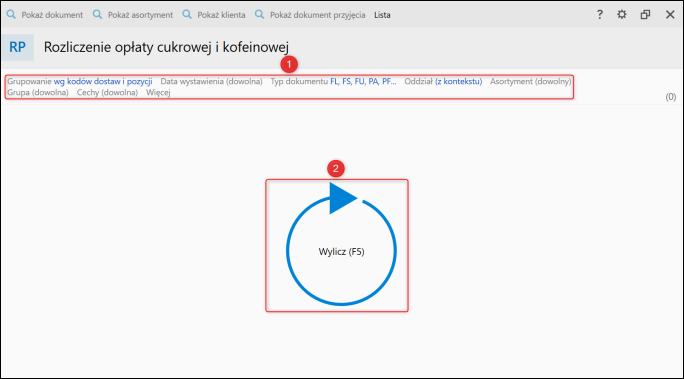The height and width of the screenshot is (379, 684).
Task: Select Pokaż klienta in the toolbar
Action: 214,15
